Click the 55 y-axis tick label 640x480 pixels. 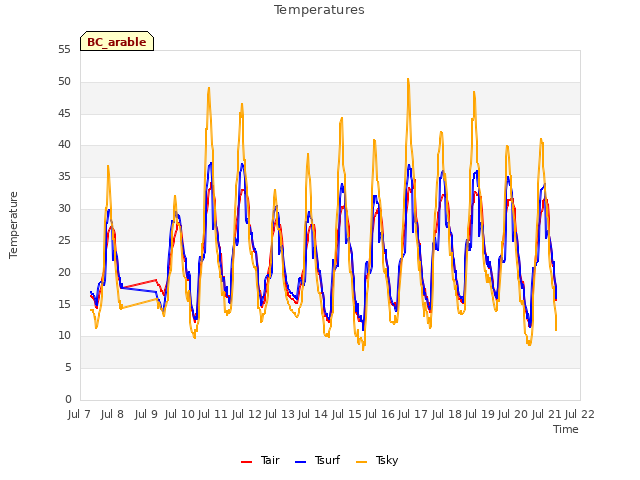point(64,50)
